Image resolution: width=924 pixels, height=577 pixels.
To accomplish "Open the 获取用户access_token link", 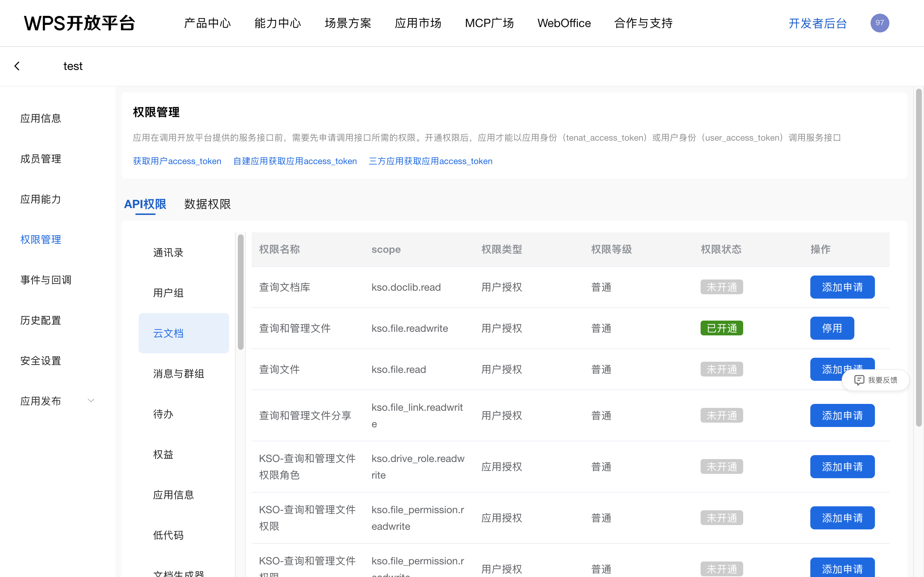I will [177, 161].
